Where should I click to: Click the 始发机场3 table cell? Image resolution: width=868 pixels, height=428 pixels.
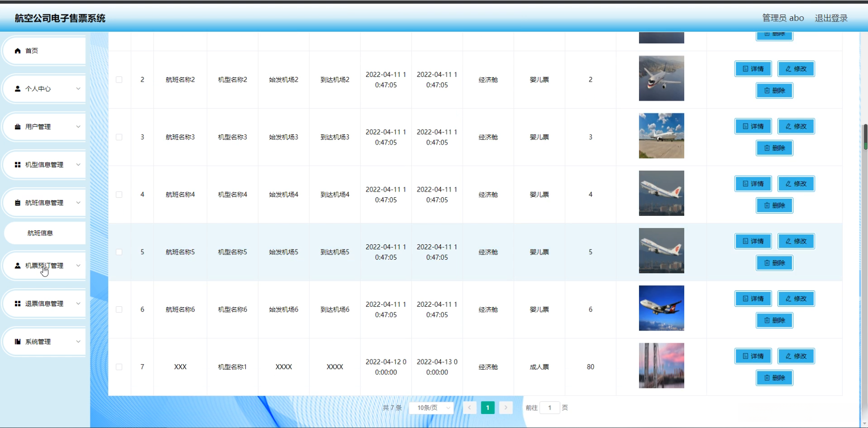tap(284, 137)
